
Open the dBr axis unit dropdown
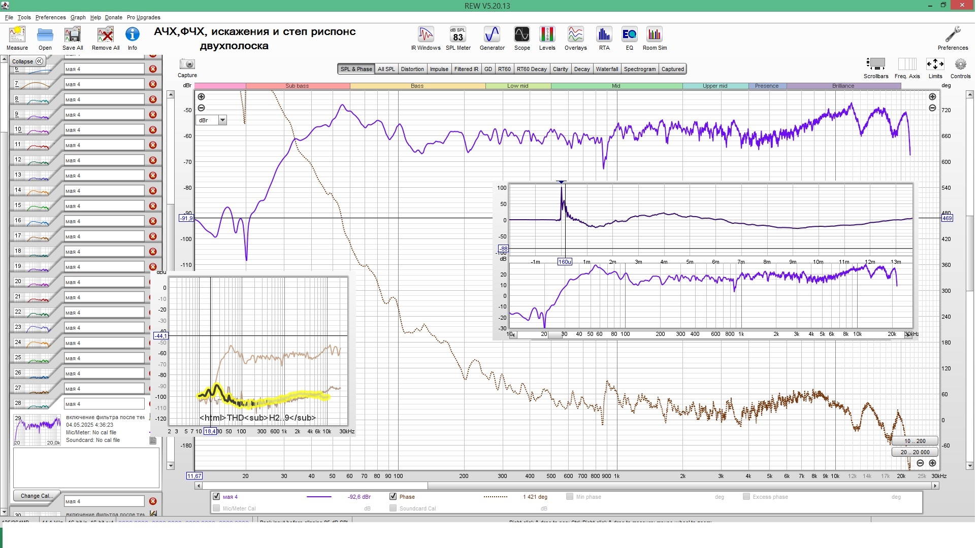click(x=222, y=120)
